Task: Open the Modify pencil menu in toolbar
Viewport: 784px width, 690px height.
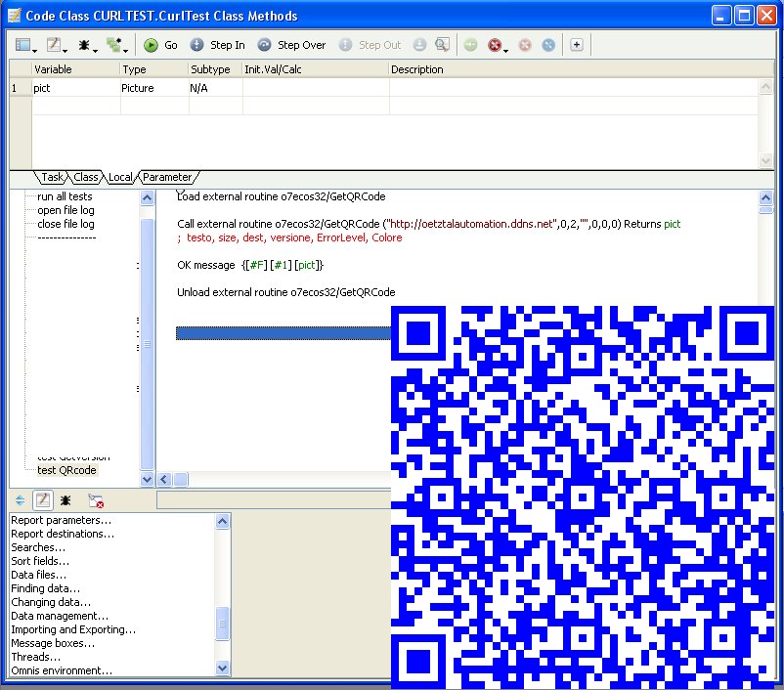Action: (x=53, y=45)
